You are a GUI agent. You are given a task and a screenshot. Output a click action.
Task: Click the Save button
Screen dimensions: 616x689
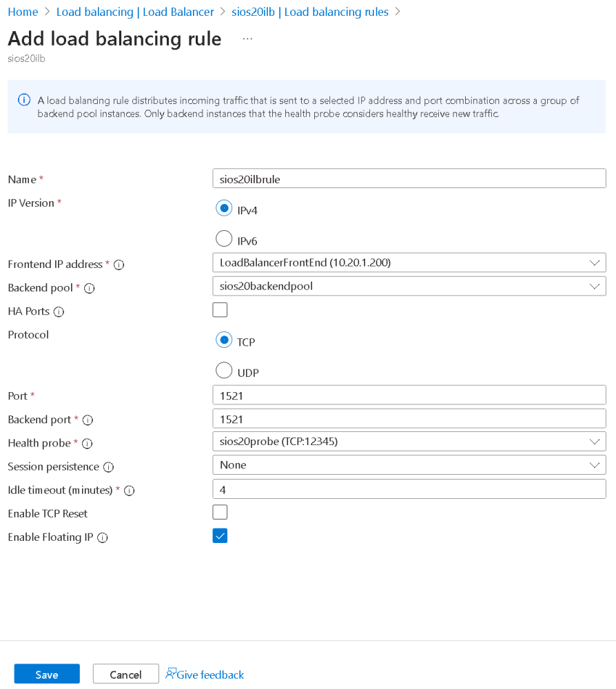(47, 675)
